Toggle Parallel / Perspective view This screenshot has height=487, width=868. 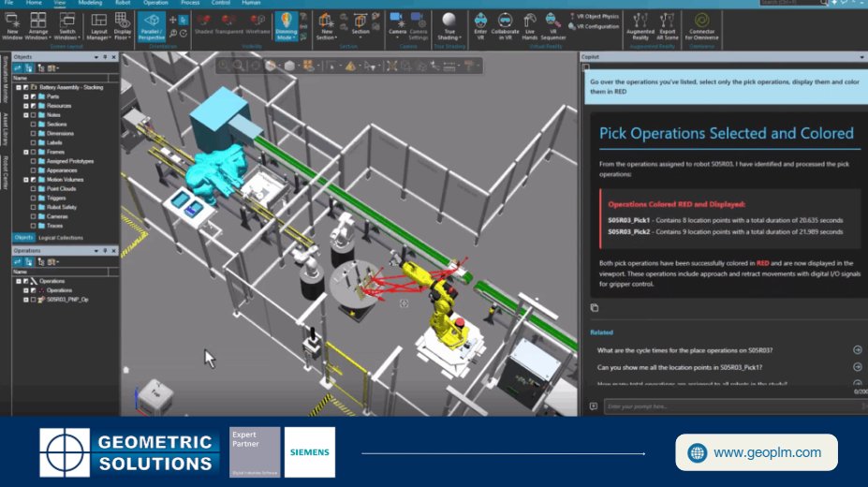[x=151, y=26]
